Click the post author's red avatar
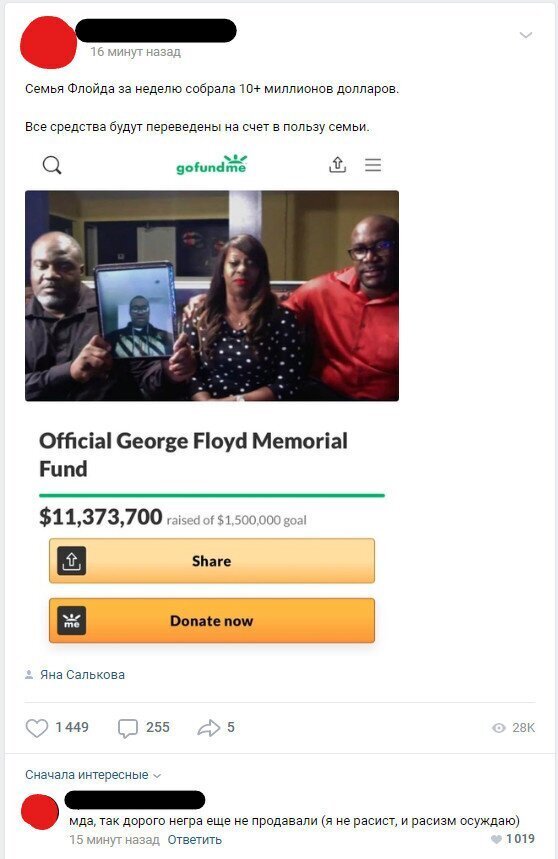Image resolution: width=558 pixels, height=859 pixels. click(x=48, y=42)
